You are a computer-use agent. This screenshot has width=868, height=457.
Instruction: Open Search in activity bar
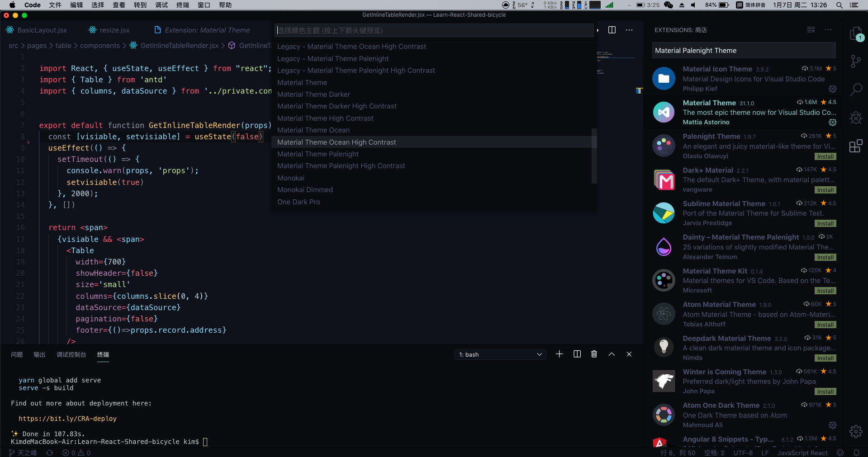pos(855,90)
